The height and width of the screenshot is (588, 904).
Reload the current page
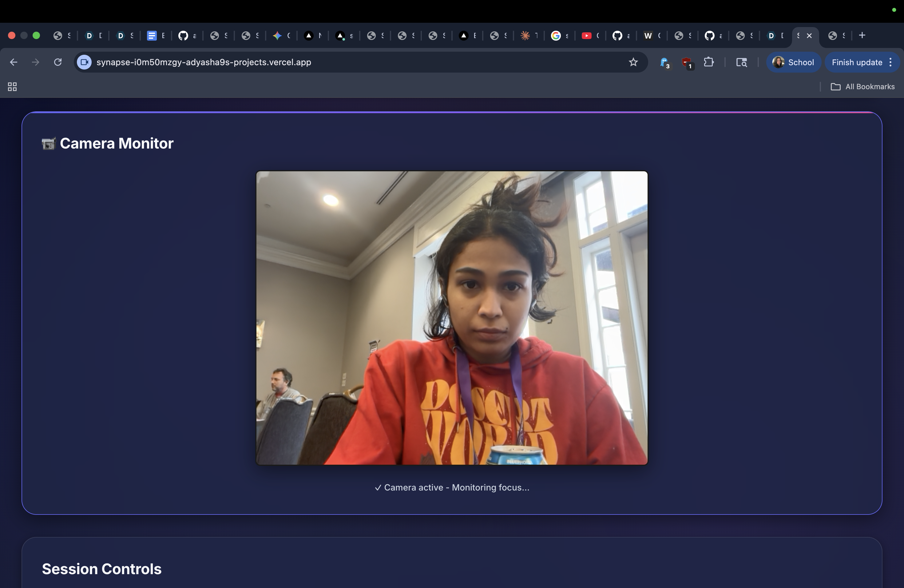[x=58, y=62]
